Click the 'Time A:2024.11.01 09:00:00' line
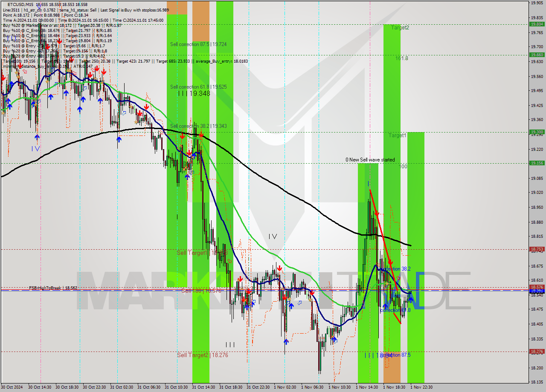 coord(28,20)
